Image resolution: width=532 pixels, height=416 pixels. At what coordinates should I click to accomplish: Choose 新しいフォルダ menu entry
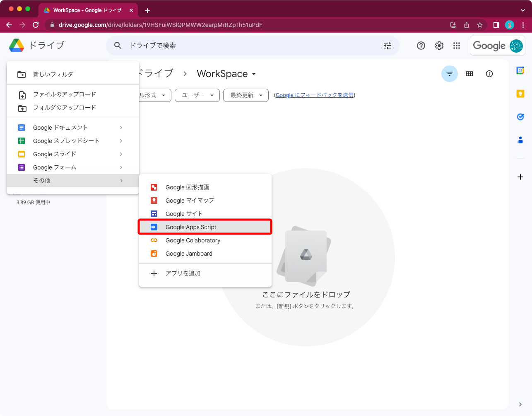53,74
